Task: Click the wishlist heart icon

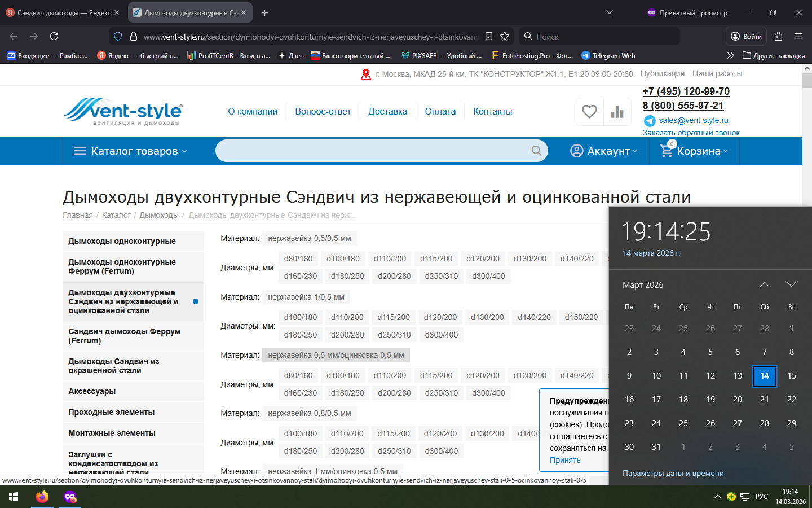Action: click(589, 112)
